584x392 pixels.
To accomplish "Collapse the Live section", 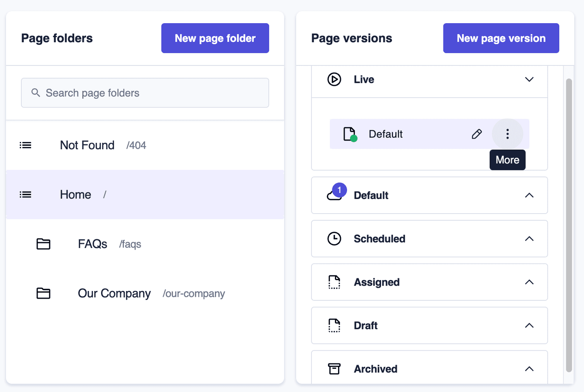I will pyautogui.click(x=529, y=79).
